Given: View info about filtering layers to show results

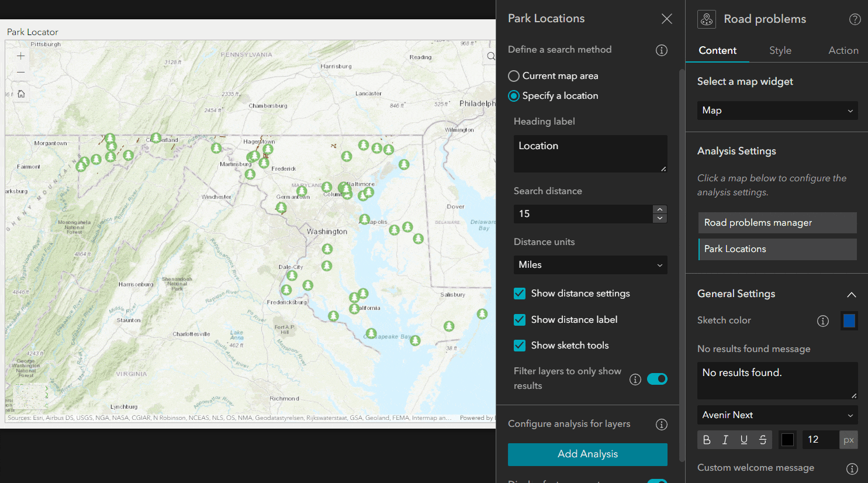Looking at the screenshot, I should (x=635, y=379).
